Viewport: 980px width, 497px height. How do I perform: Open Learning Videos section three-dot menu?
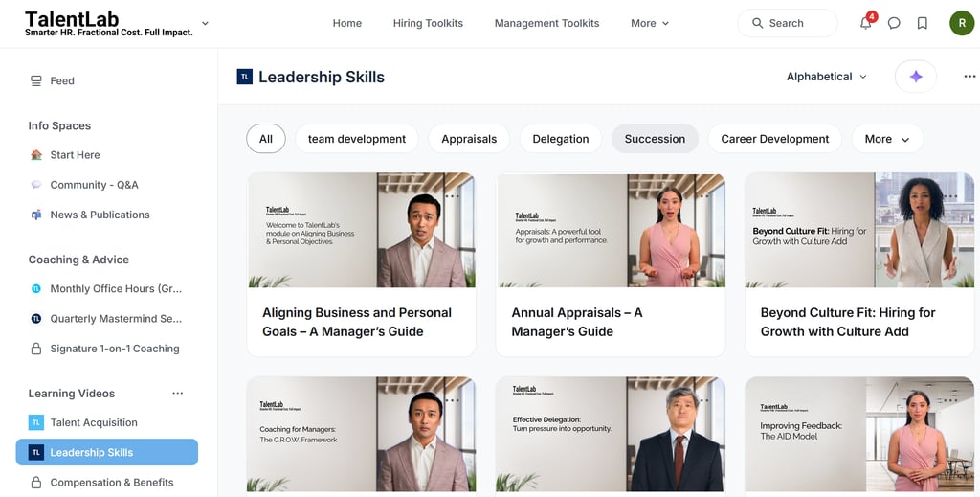click(177, 394)
